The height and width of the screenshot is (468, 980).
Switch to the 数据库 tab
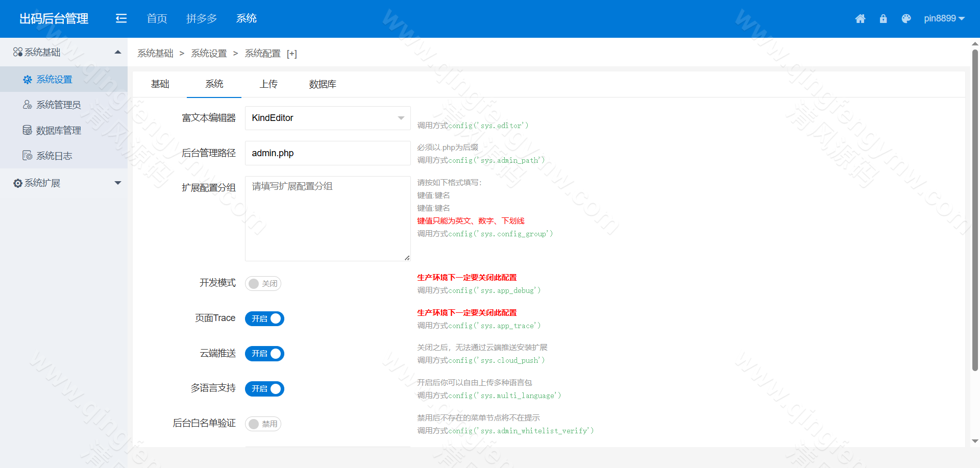[322, 84]
